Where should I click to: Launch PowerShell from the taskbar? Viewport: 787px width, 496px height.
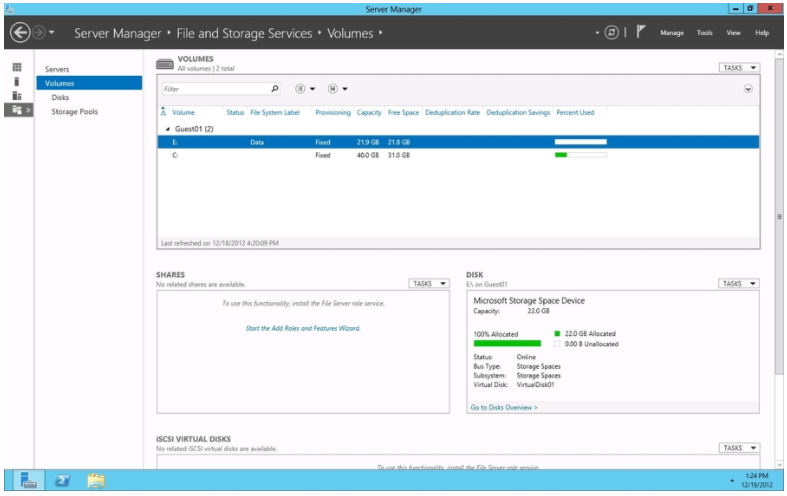tap(62, 480)
